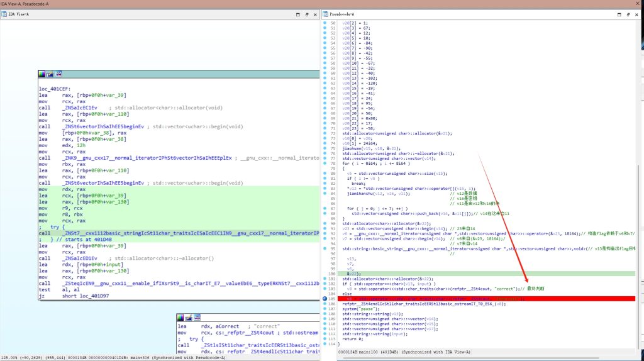Click the loc_401CEF label in graph
The image size is (644, 361).
(55, 89)
